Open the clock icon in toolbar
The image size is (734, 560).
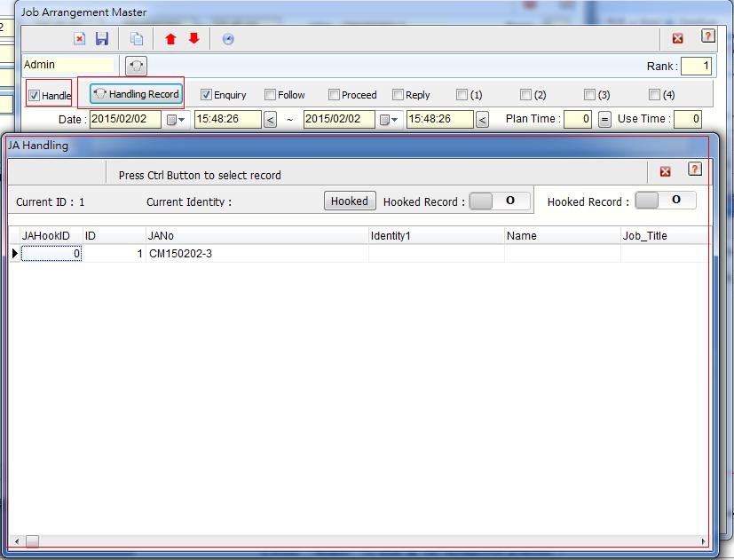(x=228, y=39)
